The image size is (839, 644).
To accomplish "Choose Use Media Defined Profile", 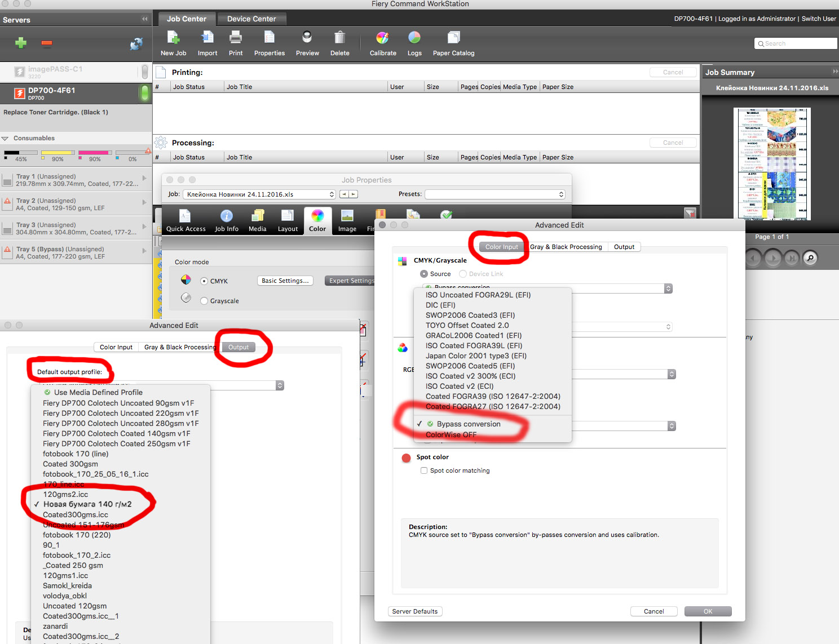I will click(98, 392).
